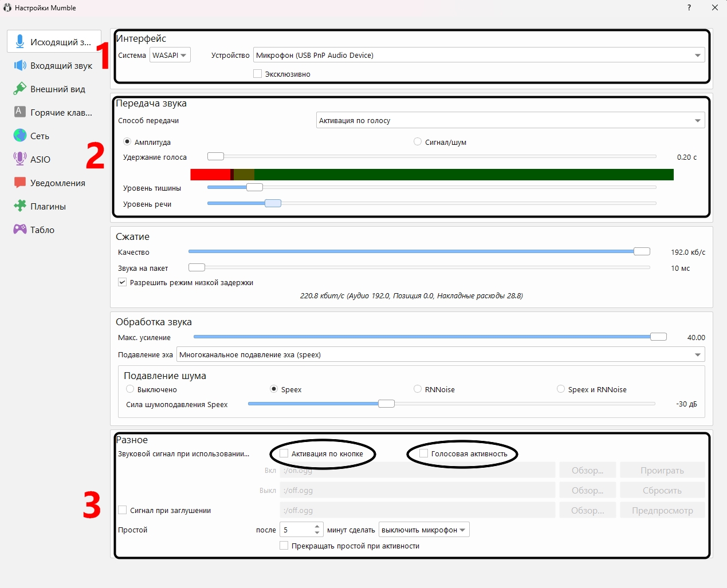Click the 220.8 кбит/с bandwidth info text

coord(411,296)
